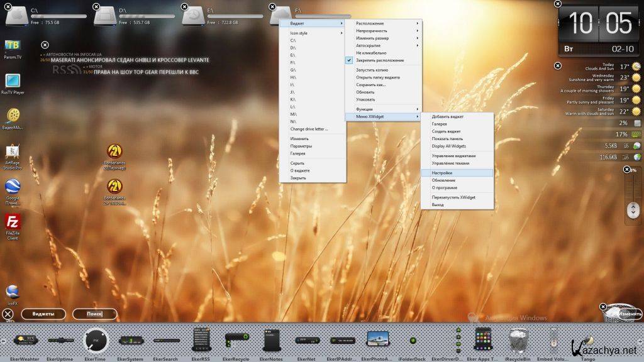Choose Change drive letter menu entry
The image size is (644, 362).
click(x=309, y=129)
